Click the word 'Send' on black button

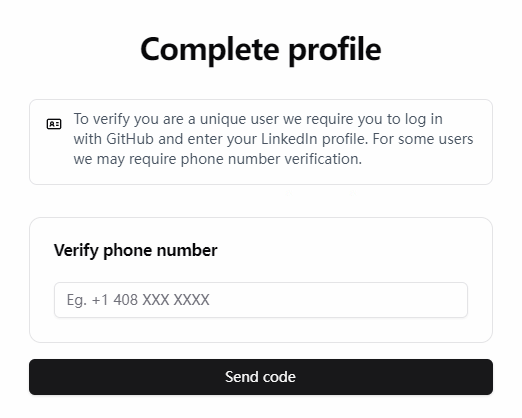(242, 377)
